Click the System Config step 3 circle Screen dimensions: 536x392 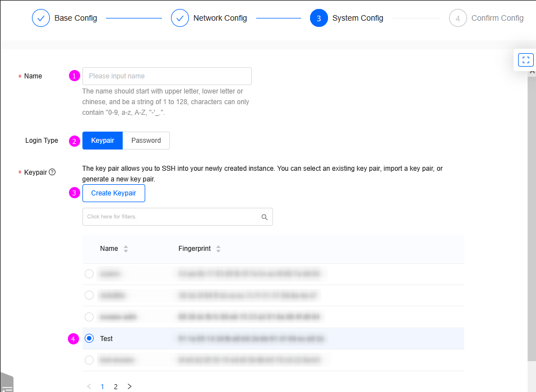319,18
